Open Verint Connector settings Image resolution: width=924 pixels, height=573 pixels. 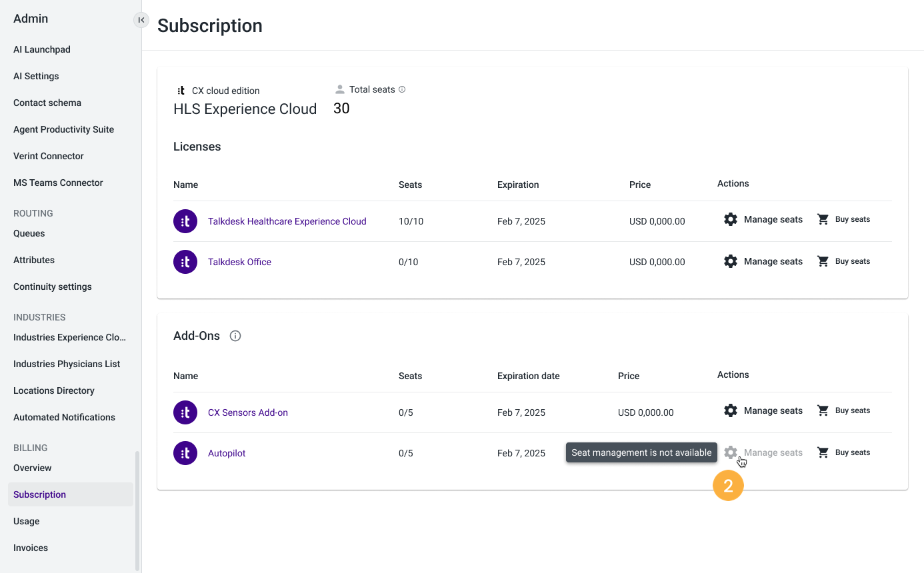(49, 156)
